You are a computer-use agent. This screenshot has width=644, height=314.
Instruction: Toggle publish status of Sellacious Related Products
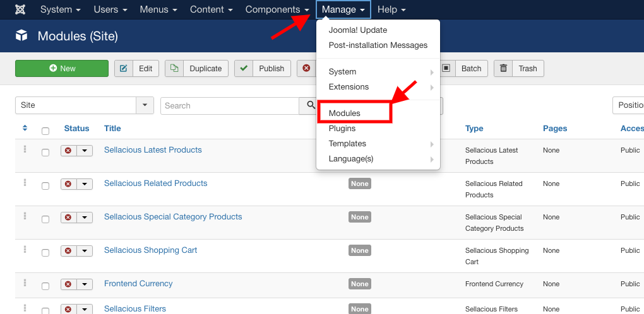pyautogui.click(x=69, y=184)
